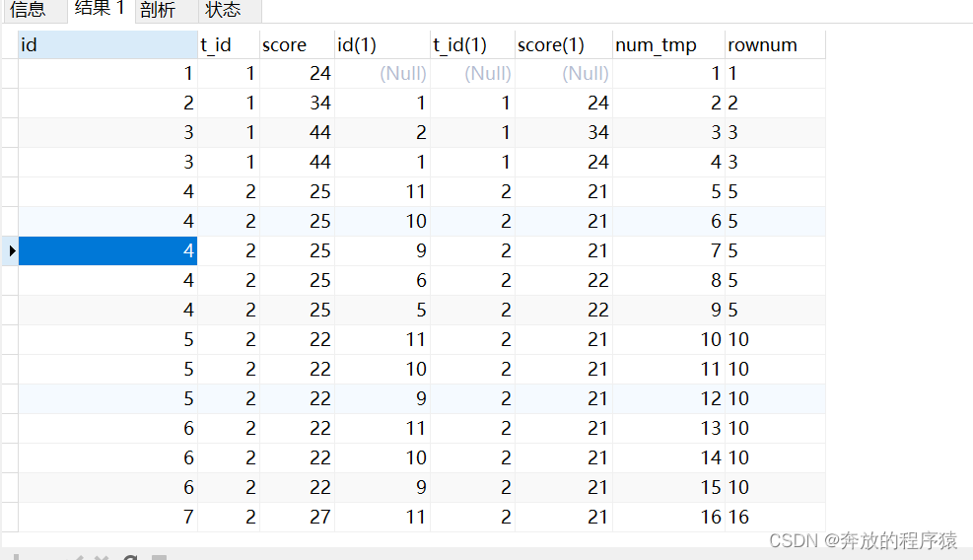Open the 状态 tab
The width and height of the screenshot is (973, 560).
click(x=224, y=10)
